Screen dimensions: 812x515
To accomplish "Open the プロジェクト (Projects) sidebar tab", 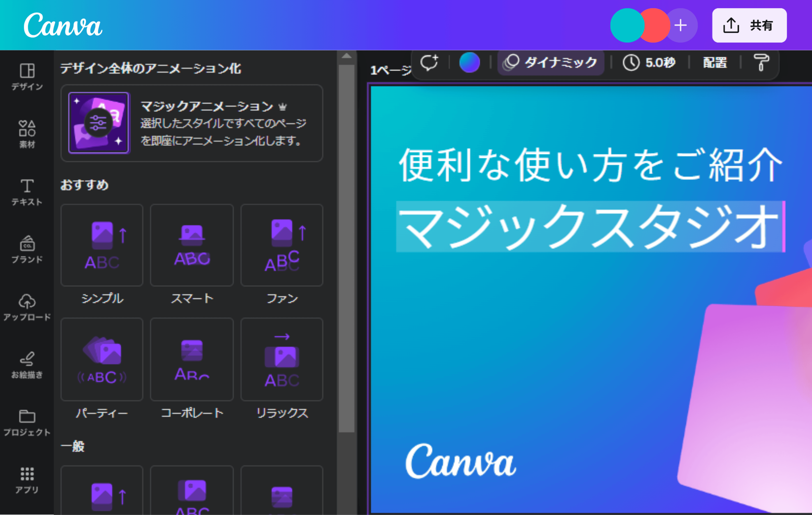I will [27, 423].
